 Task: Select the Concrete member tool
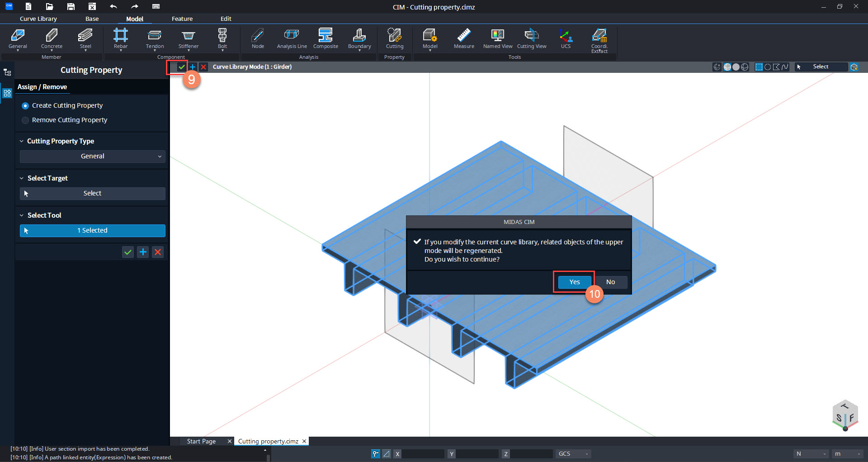tap(52, 39)
